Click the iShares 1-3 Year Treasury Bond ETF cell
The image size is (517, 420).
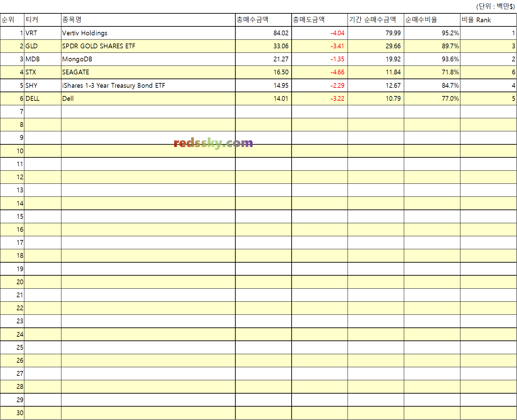click(148, 86)
